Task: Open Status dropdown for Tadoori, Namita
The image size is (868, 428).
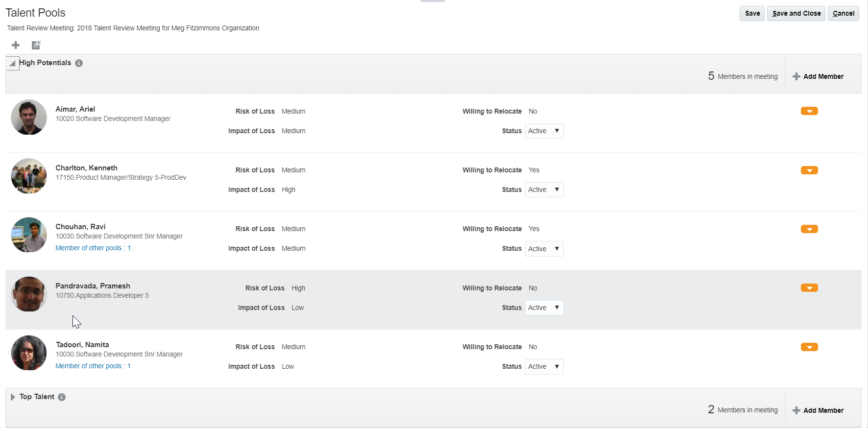Action: (544, 367)
